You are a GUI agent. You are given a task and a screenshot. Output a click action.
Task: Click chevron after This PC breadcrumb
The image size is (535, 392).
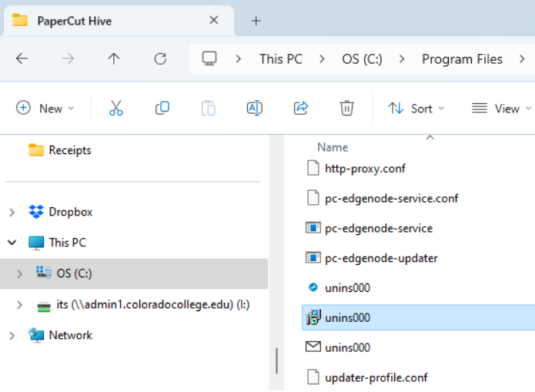tap(322, 59)
